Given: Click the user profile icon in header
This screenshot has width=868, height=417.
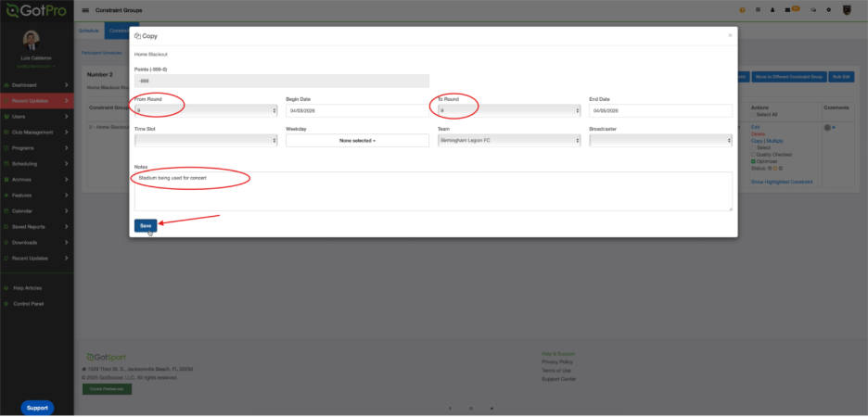Looking at the screenshot, I should point(772,9).
